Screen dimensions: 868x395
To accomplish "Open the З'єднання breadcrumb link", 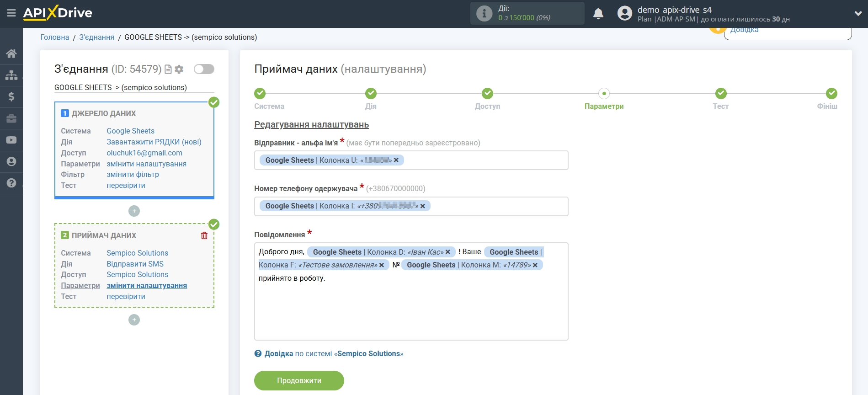I will 97,37.
